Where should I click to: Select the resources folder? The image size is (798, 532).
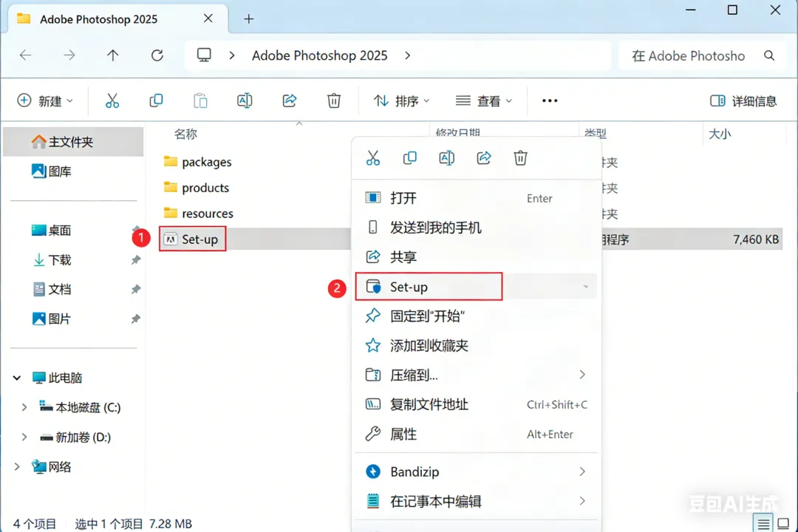point(199,214)
